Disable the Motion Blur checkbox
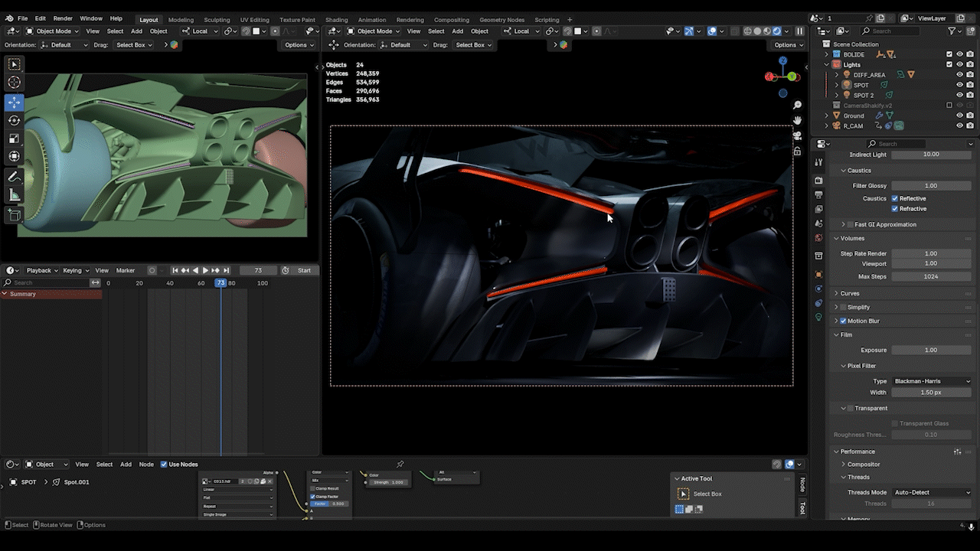Image resolution: width=980 pixels, height=551 pixels. (843, 321)
